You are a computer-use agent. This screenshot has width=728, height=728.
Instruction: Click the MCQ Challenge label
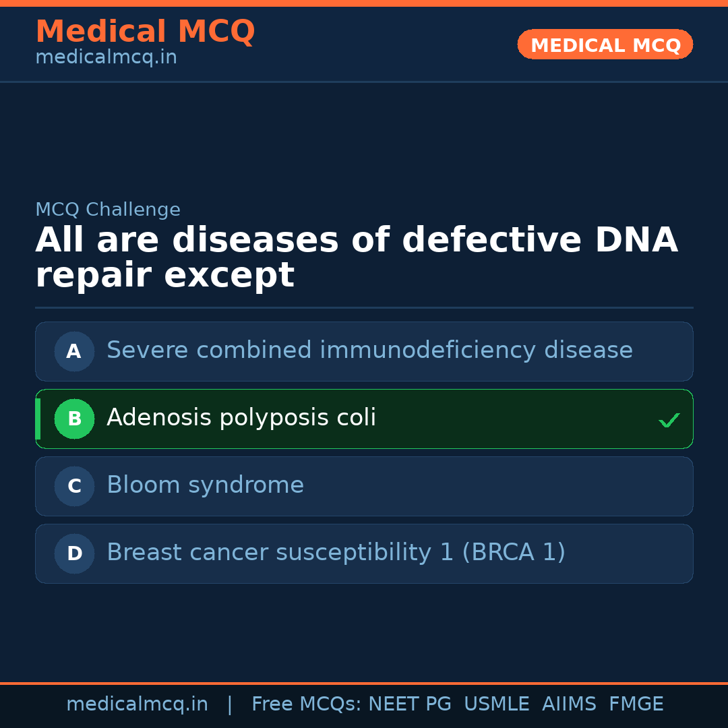[108, 210]
